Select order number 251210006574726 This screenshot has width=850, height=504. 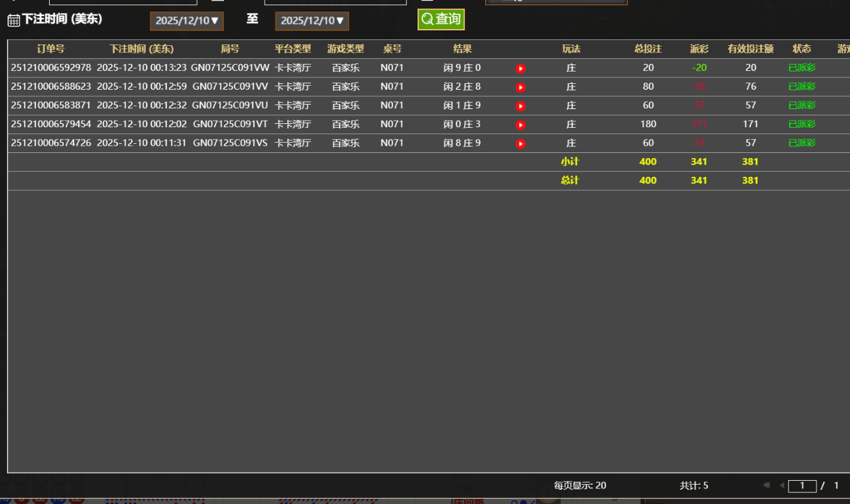point(51,143)
